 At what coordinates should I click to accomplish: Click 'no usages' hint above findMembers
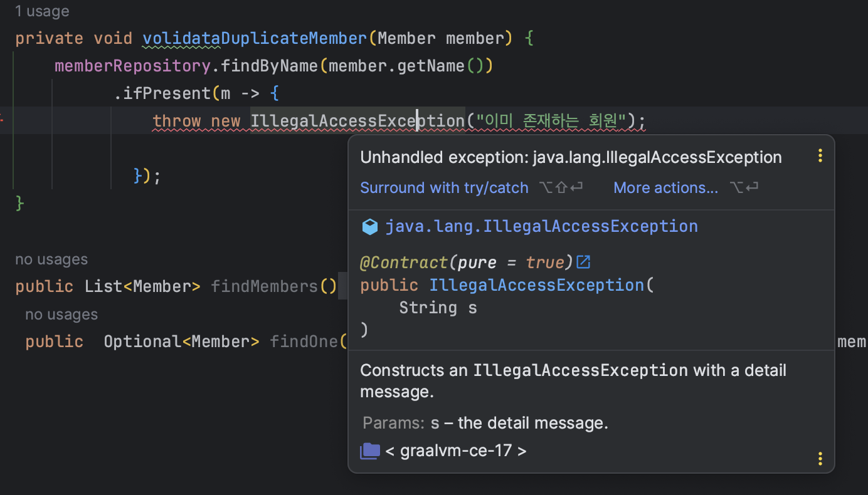coord(51,259)
